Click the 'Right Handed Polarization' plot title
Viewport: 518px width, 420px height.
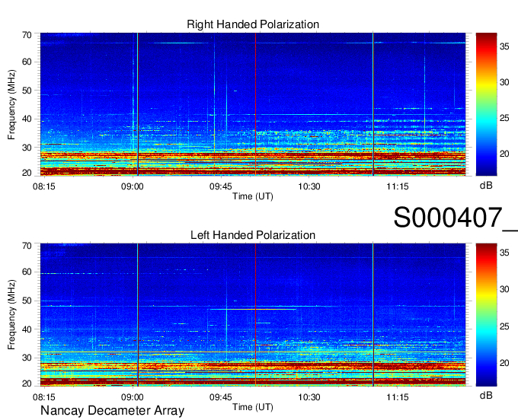[253, 24]
